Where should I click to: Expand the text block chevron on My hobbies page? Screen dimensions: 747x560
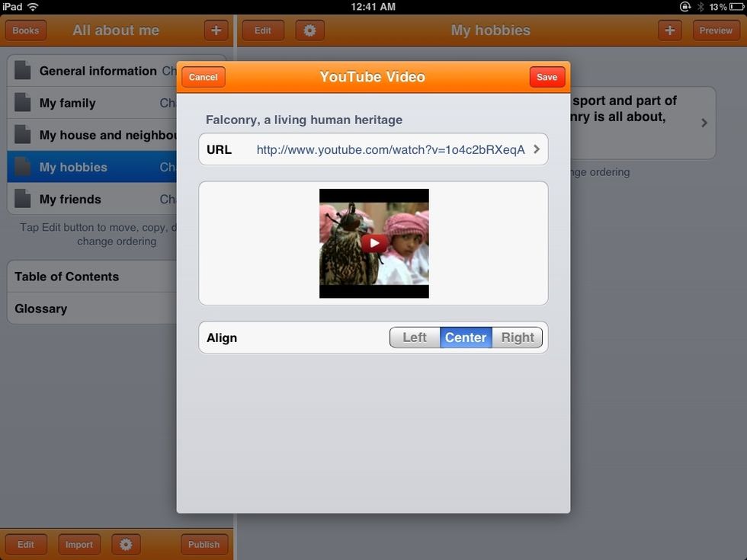703,121
